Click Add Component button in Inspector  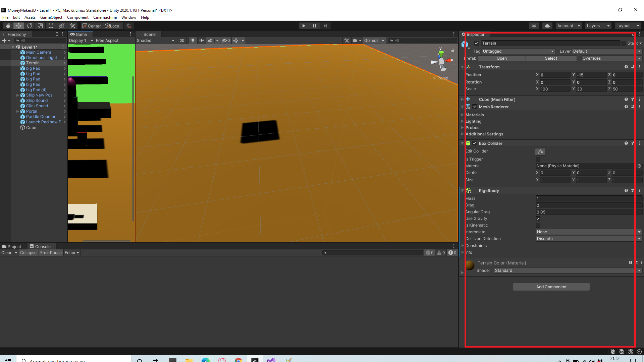click(551, 287)
